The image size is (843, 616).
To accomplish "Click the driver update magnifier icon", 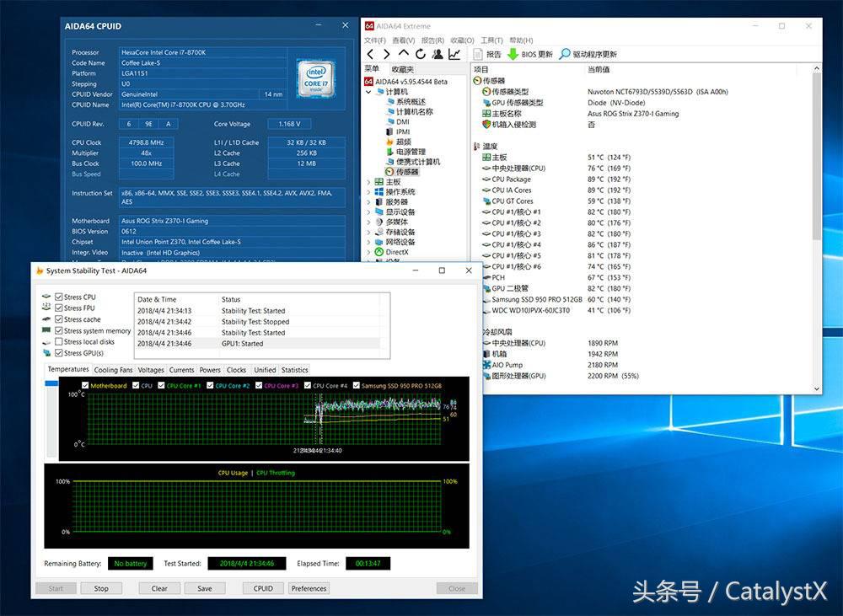I will (564, 54).
